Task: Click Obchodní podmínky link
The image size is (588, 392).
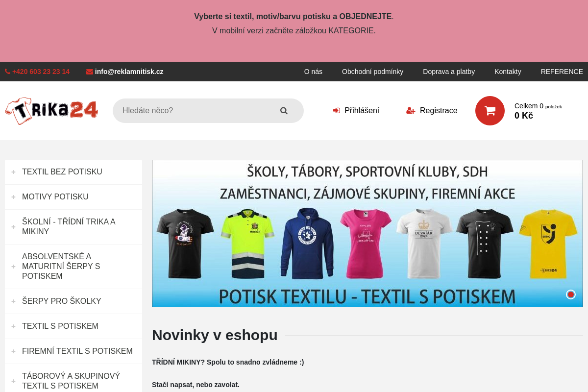Action: (373, 72)
